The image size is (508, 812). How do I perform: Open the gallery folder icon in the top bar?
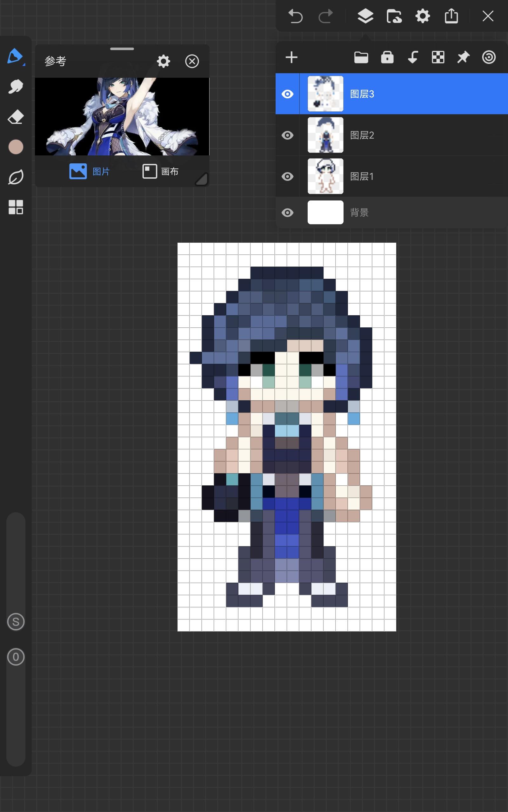(x=394, y=16)
